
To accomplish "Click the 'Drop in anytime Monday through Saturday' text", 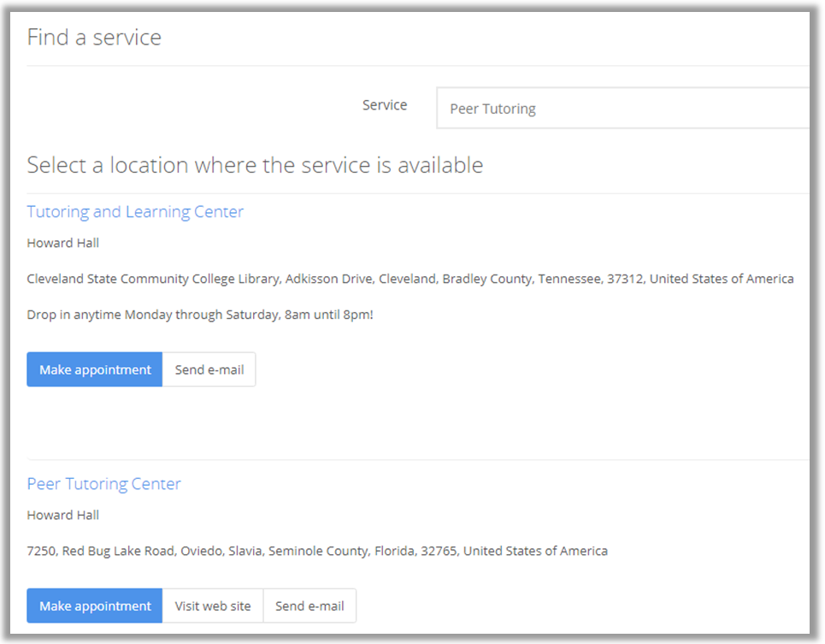I will click(x=200, y=315).
